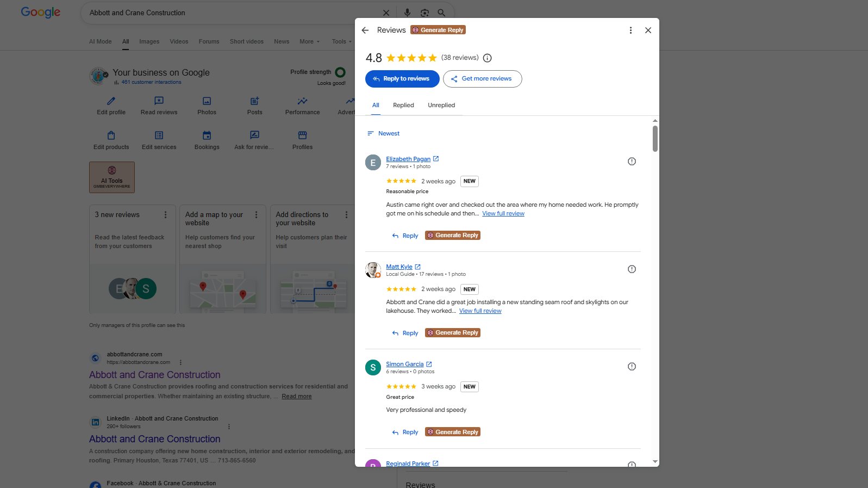Report Elizabeth Pagan's review via flag icon
868x488 pixels.
tap(632, 162)
